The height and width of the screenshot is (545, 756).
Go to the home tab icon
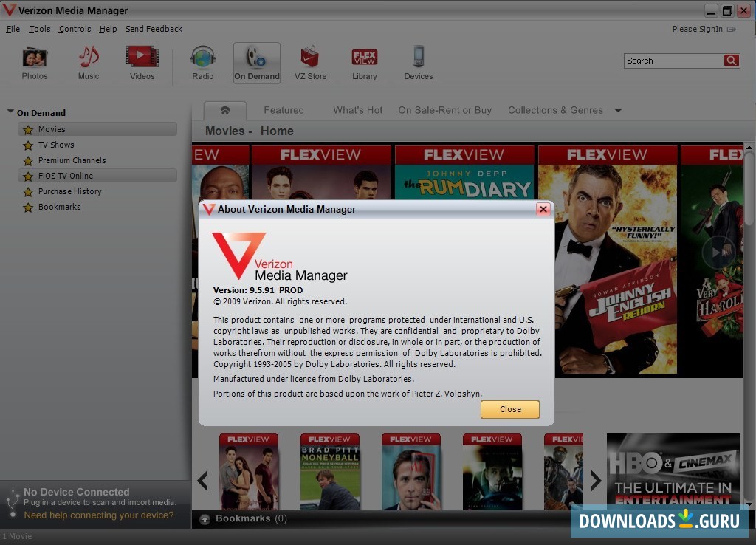pyautogui.click(x=224, y=111)
